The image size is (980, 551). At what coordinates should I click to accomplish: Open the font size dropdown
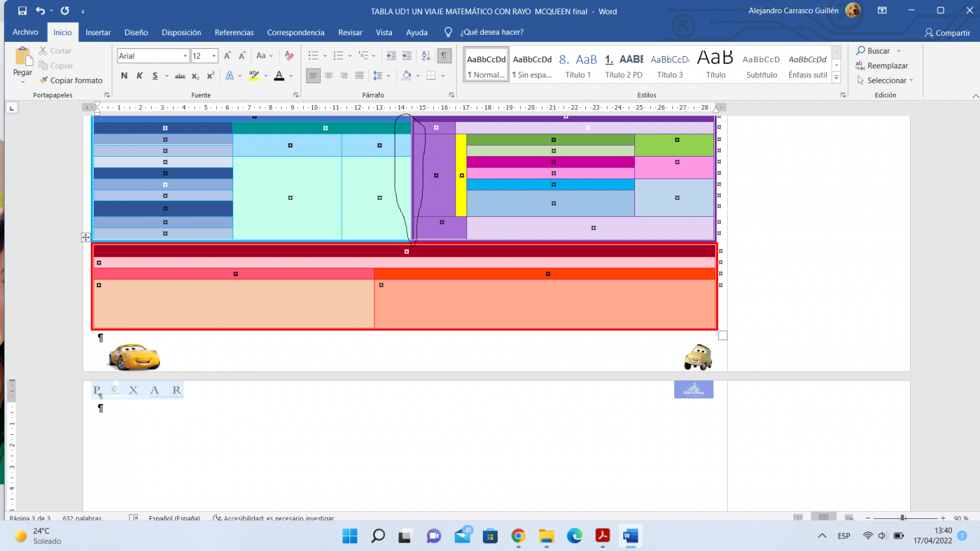coord(214,56)
